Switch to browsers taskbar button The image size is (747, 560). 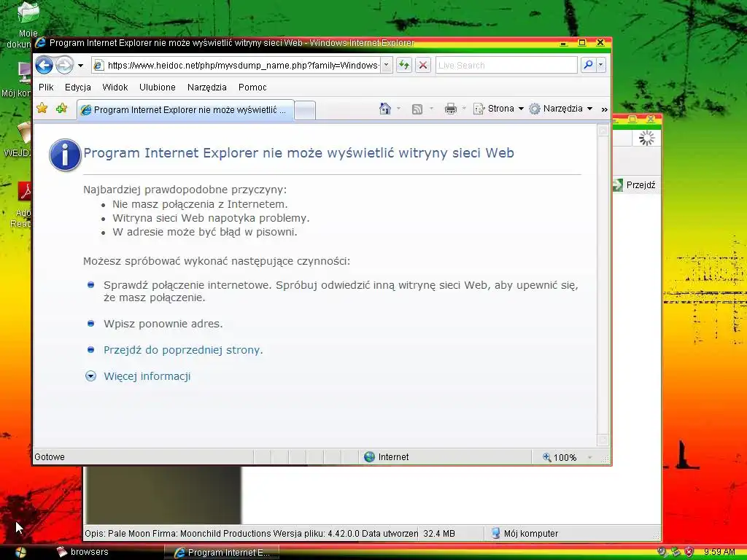click(x=83, y=552)
